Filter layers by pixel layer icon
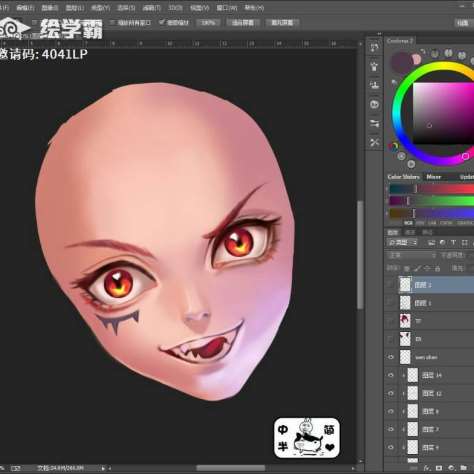 point(431,243)
